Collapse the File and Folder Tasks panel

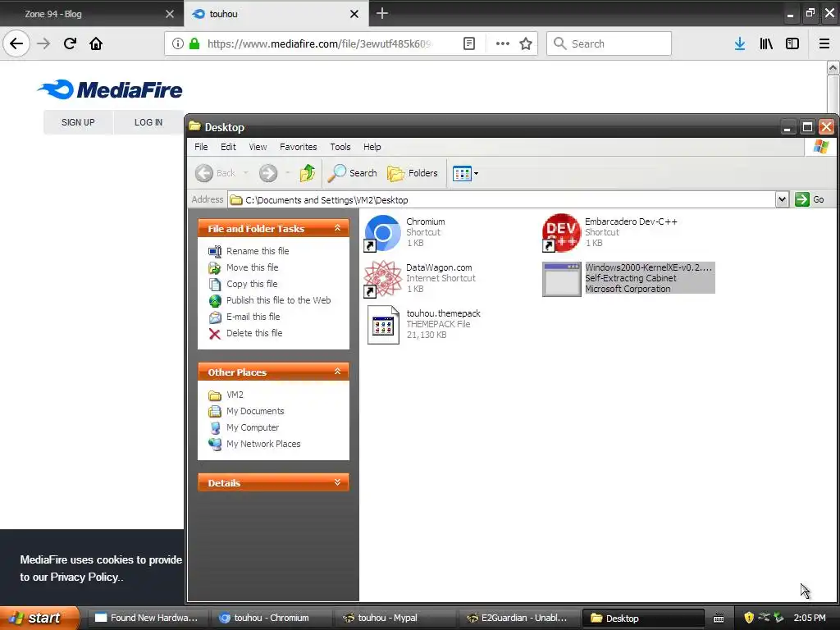pyautogui.click(x=337, y=228)
